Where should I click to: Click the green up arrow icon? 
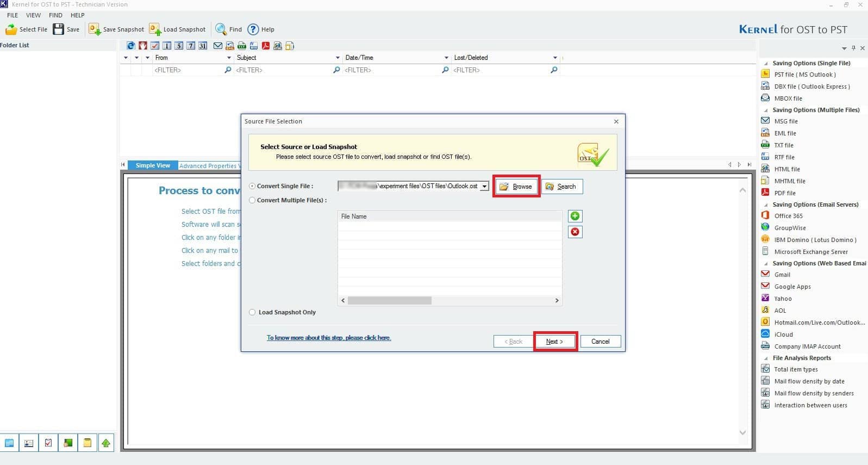pos(106,443)
